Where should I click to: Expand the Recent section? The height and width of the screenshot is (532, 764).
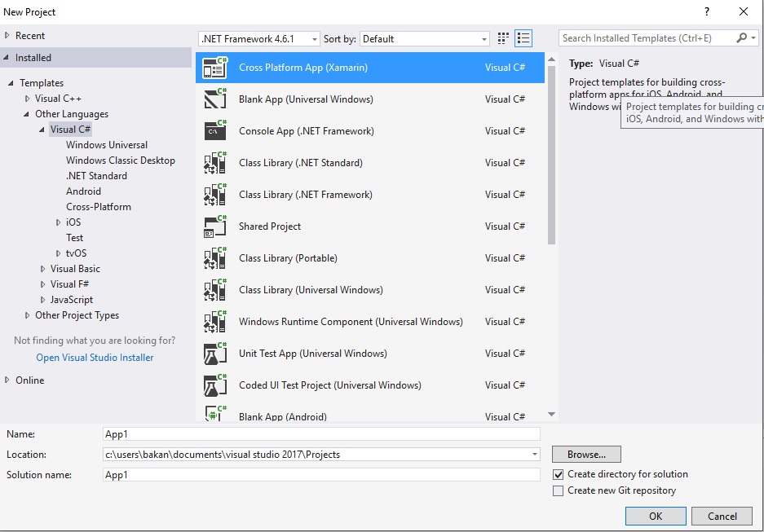coord(7,36)
